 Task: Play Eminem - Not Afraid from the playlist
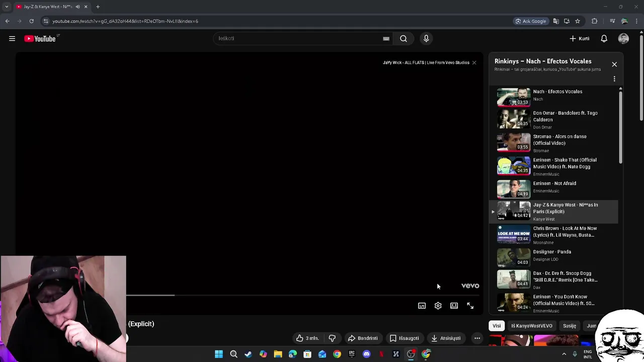point(553,188)
